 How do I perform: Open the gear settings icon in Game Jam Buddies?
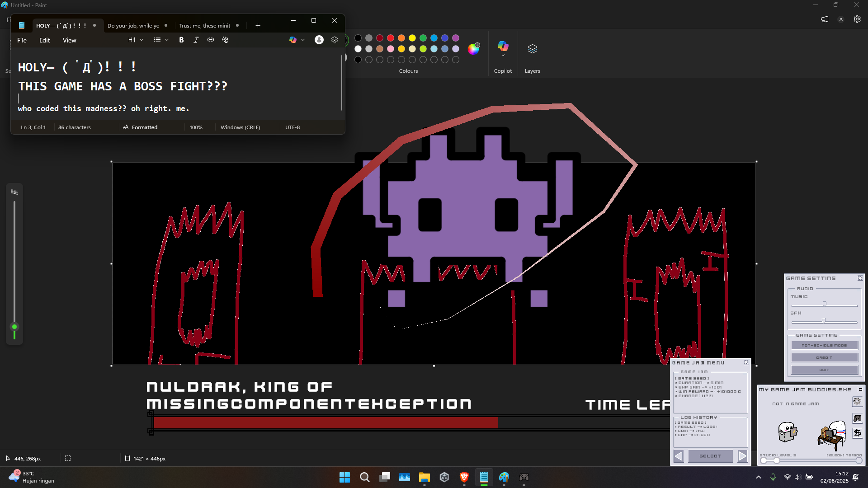(857, 402)
